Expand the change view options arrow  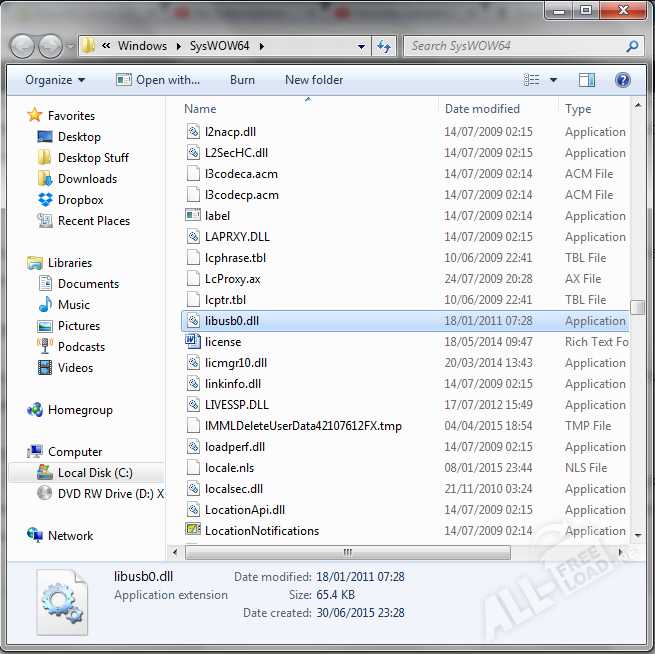pyautogui.click(x=553, y=80)
